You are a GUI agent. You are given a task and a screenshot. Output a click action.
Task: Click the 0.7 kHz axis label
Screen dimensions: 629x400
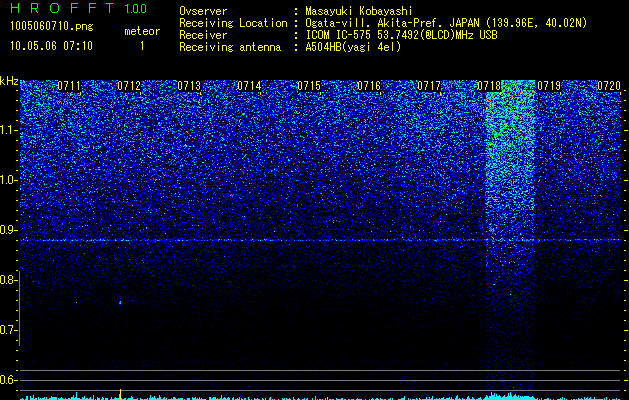tap(8, 330)
